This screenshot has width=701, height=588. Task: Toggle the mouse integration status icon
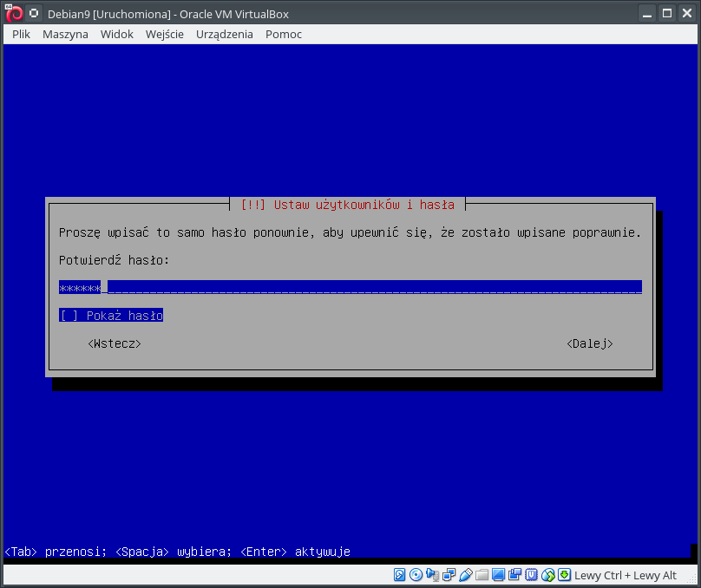[547, 575]
